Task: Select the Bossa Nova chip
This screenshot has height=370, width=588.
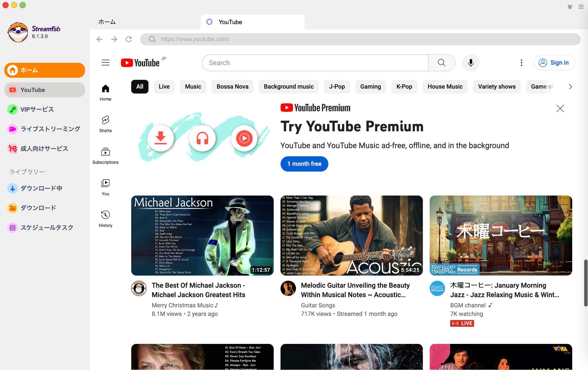Action: pos(232,87)
